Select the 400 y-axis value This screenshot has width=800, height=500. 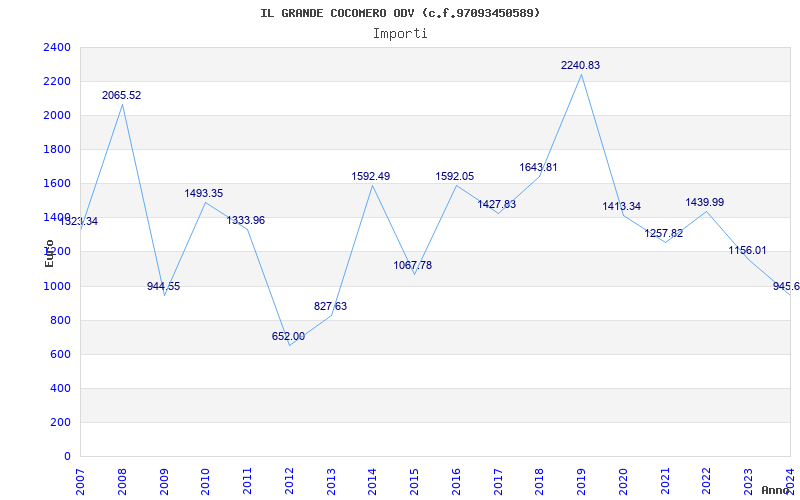(60, 388)
